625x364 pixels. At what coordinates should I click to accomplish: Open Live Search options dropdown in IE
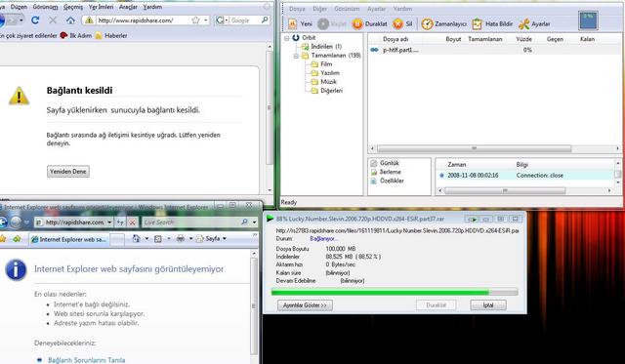coord(254,222)
